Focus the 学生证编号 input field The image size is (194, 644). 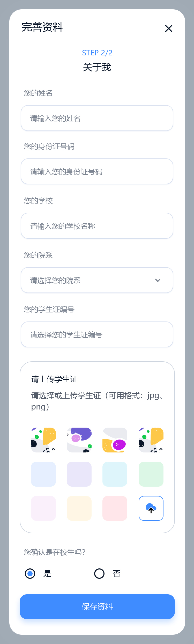(97, 334)
